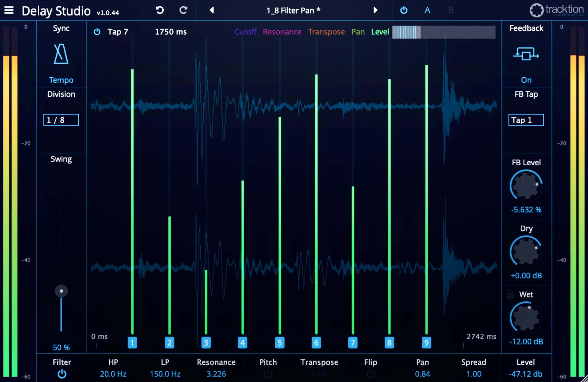This screenshot has height=382, width=588.
Task: Click the LP 150.0 Hz value
Action: 165,374
